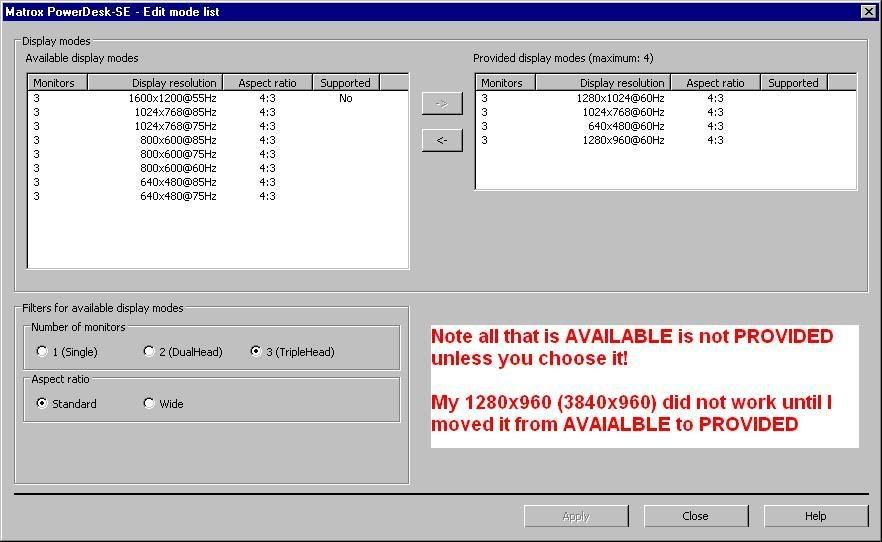Select the 800x600@60Hz available mode
The width and height of the screenshot is (882, 542).
tap(218, 168)
